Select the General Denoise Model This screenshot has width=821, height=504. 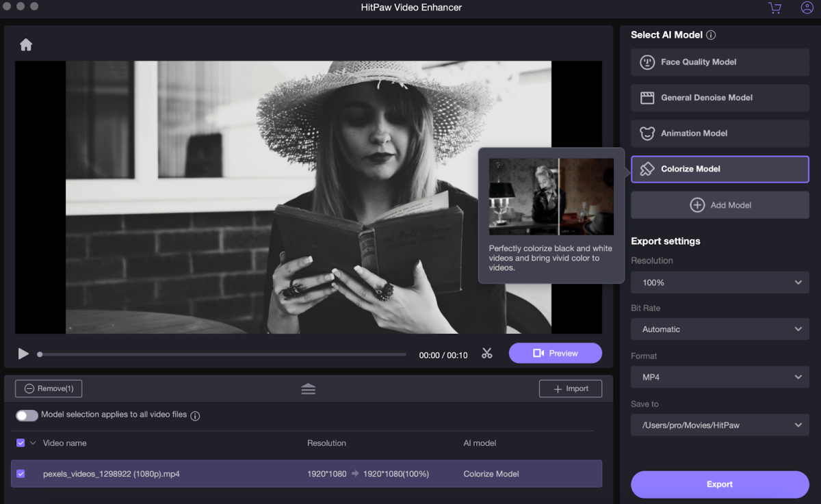[x=719, y=97]
